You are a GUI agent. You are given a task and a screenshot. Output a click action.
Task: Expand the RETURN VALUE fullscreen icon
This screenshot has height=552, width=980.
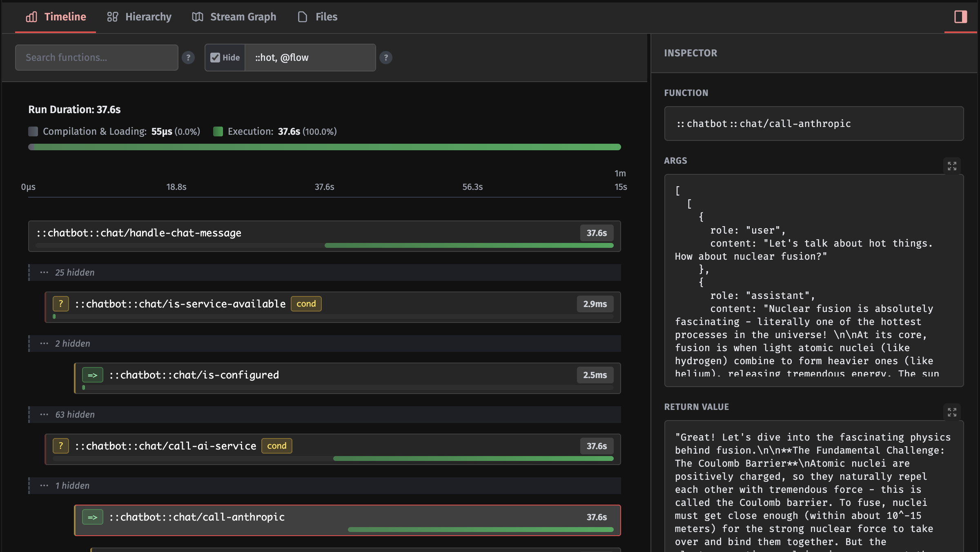point(952,412)
